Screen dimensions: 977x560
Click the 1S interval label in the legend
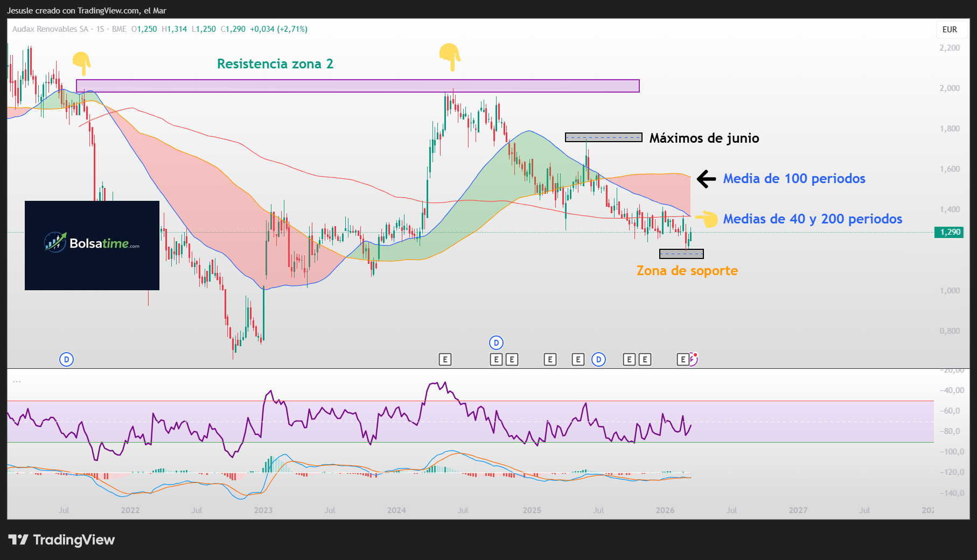point(100,29)
